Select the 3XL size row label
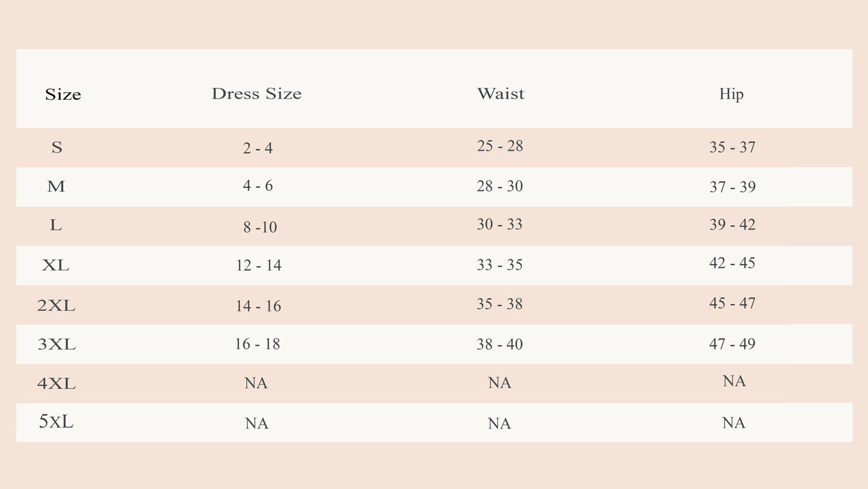This screenshot has width=868, height=489. pos(56,344)
